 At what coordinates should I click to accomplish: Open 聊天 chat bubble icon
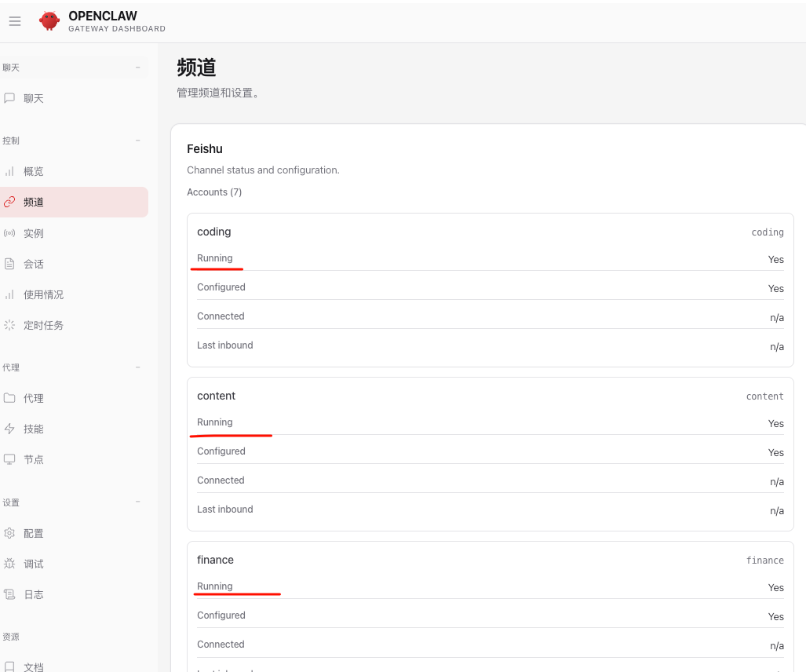point(9,98)
